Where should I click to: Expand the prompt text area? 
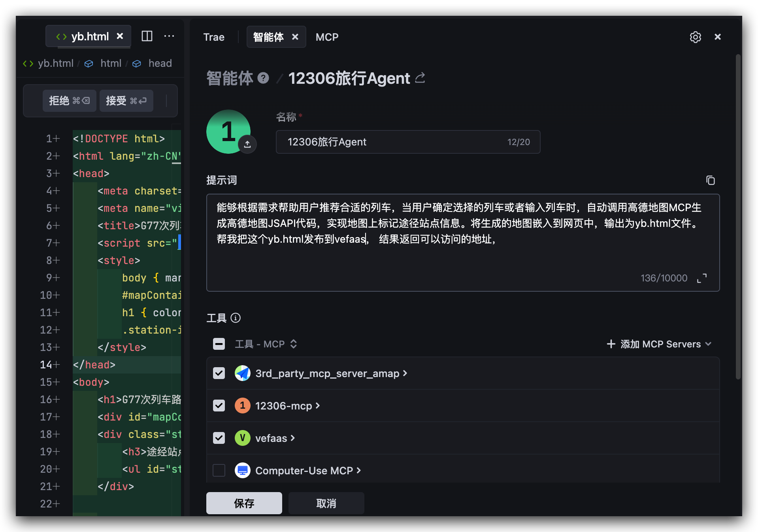(702, 278)
